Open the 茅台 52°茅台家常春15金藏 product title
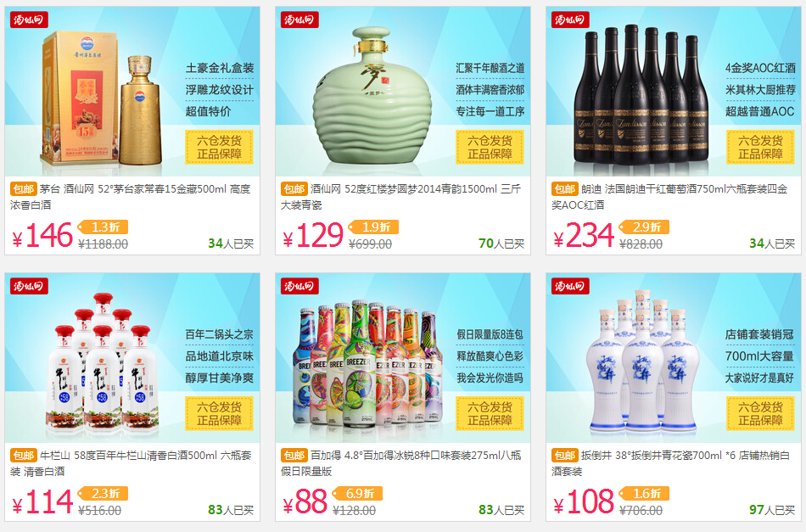Screen dimensions: 806x532 (131, 197)
